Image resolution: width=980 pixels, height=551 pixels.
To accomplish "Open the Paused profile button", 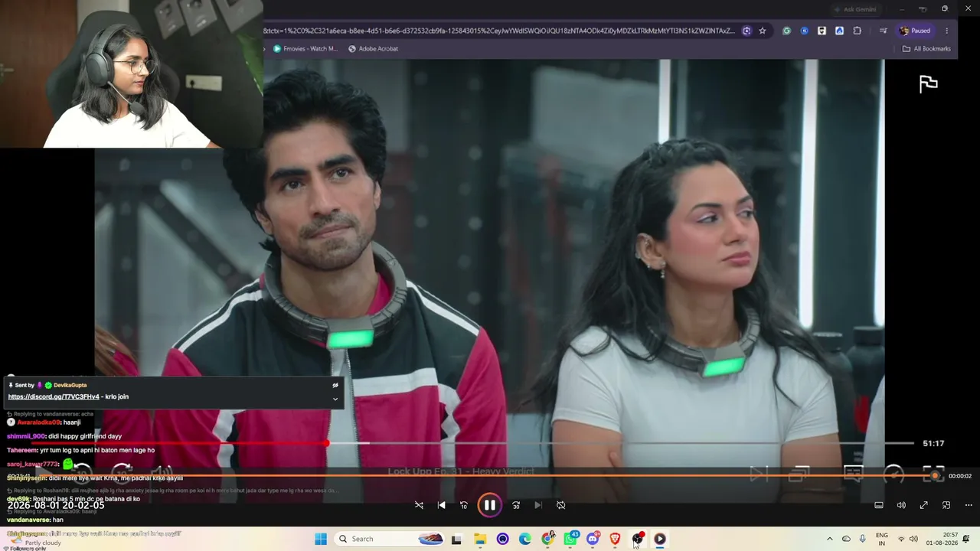I will point(916,31).
